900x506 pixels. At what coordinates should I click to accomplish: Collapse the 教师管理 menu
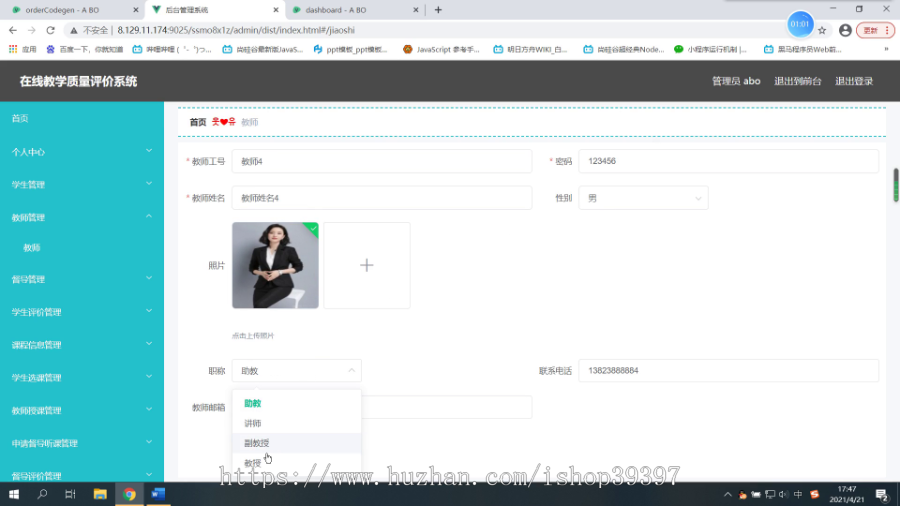(82, 217)
